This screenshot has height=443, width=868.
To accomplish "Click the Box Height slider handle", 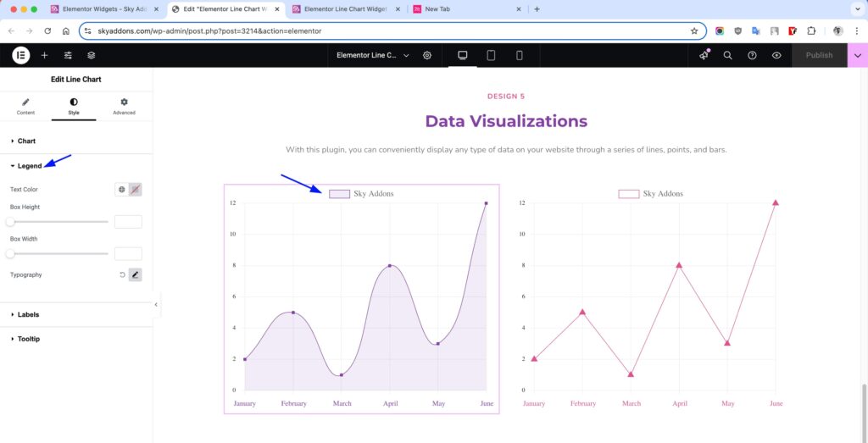I will click(10, 222).
